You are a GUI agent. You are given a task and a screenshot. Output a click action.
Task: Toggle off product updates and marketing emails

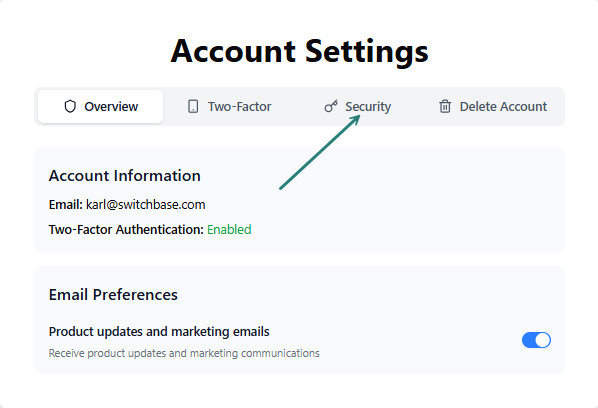[x=536, y=340]
